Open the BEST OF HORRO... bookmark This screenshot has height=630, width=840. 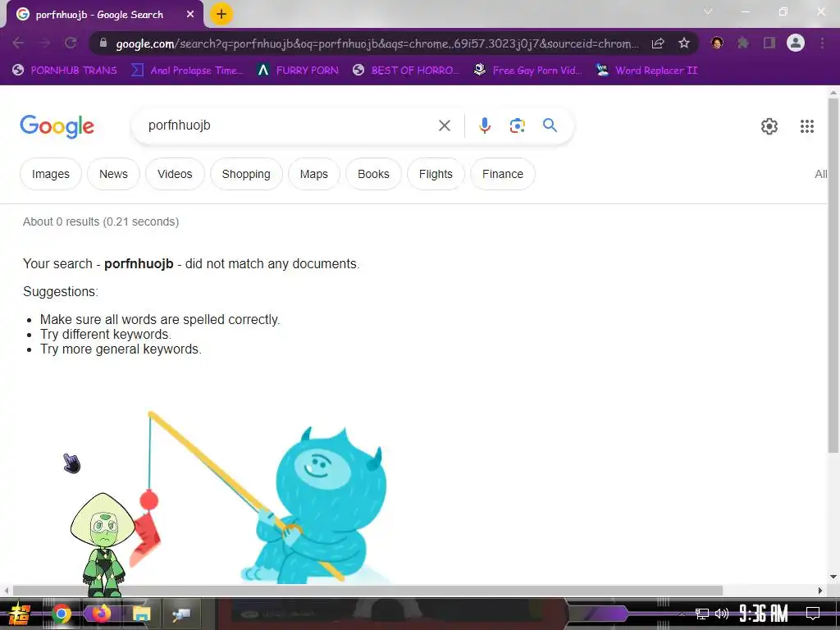(x=405, y=71)
